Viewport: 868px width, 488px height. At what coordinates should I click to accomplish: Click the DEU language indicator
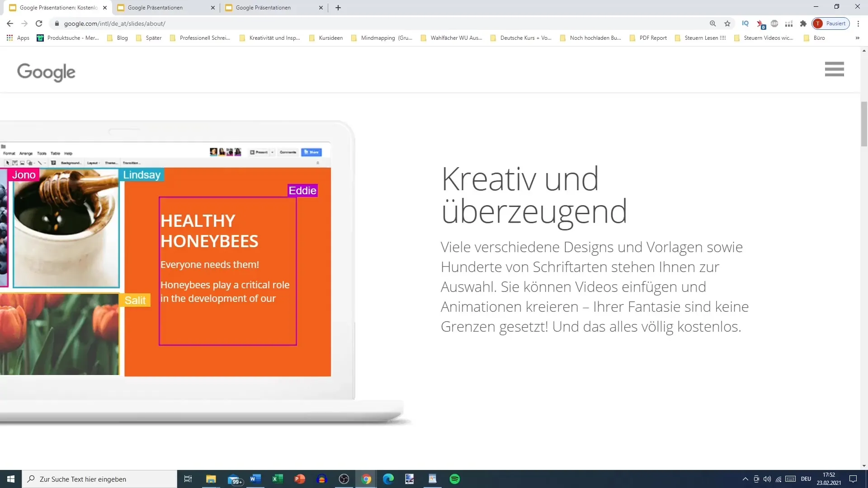pos(806,479)
